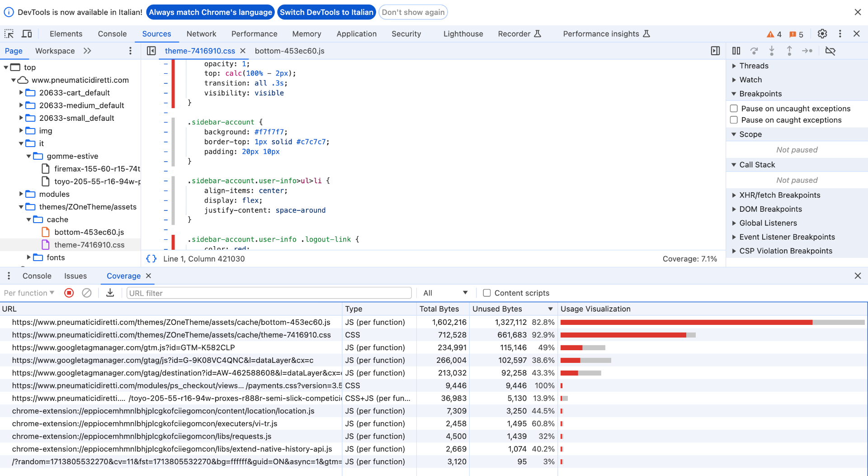This screenshot has height=476, width=868.
Task: Enable Pause on uncaught exceptions
Action: point(734,109)
